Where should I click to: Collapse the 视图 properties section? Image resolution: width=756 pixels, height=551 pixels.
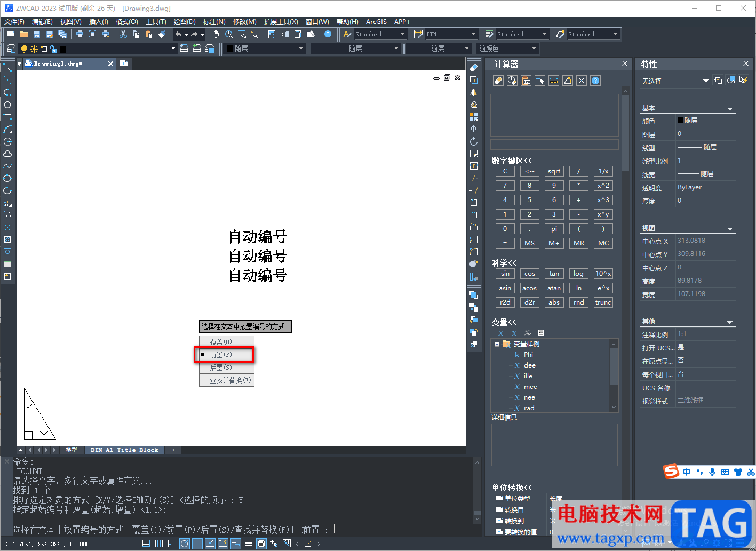(730, 229)
